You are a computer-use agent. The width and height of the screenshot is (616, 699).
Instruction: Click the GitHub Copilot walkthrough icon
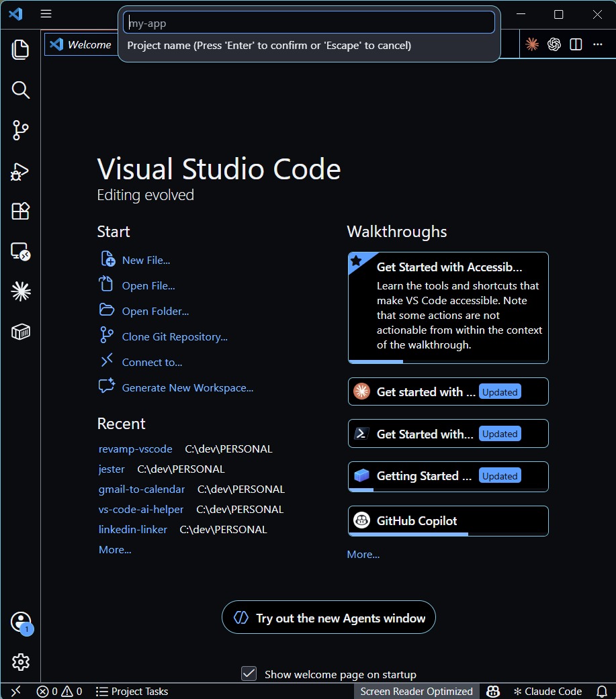(362, 520)
